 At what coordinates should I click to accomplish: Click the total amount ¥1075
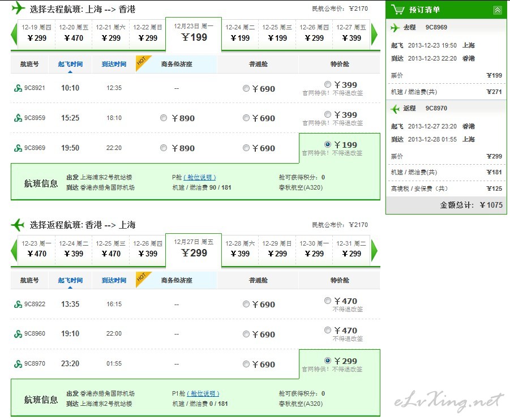coord(491,205)
